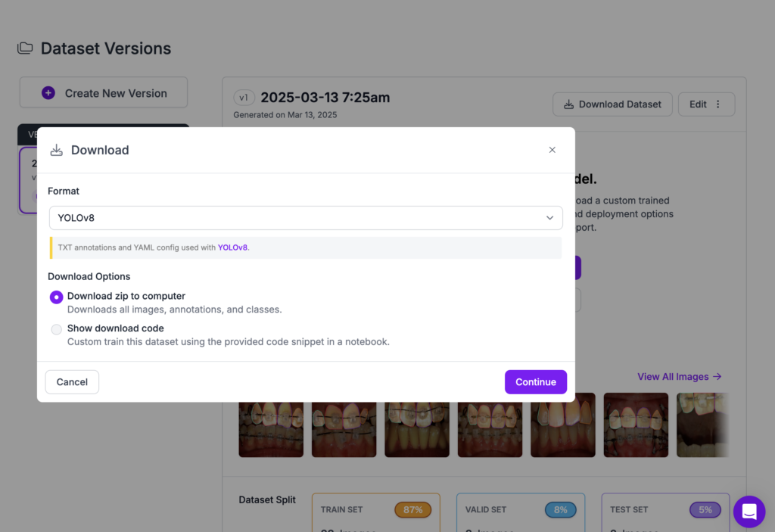Open the first teeth image thumbnail
Screen dimensions: 775x532
click(x=271, y=429)
